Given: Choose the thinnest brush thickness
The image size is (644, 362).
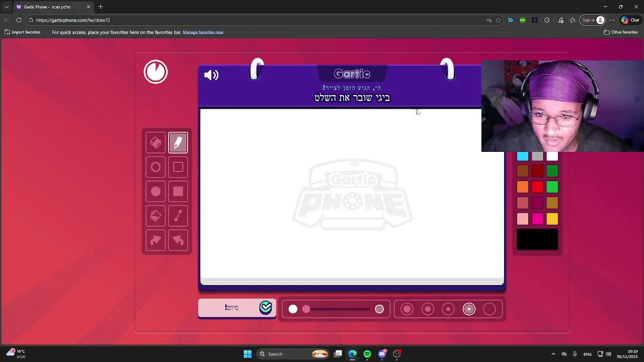Looking at the screenshot, I should point(490,309).
